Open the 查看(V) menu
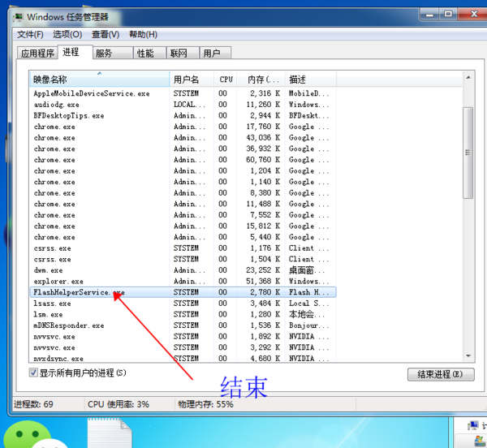Image resolution: width=487 pixels, height=448 pixels. tap(106, 34)
